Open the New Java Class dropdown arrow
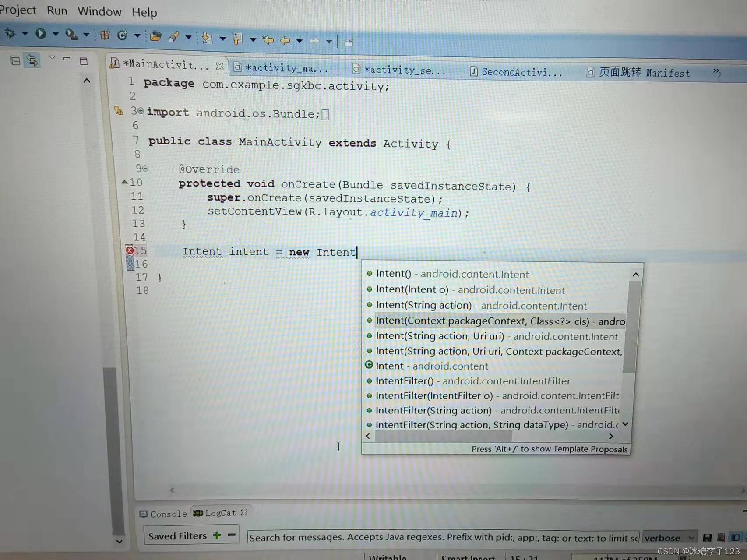This screenshot has height=560, width=747. click(137, 36)
